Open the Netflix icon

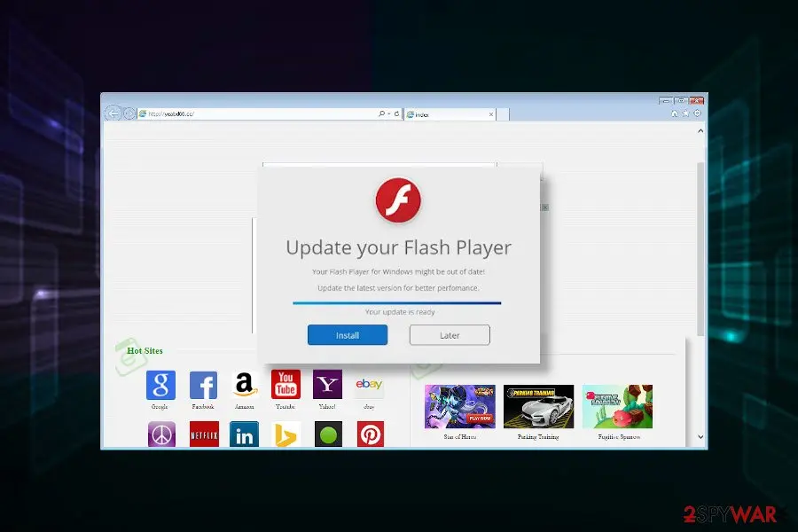(204, 434)
